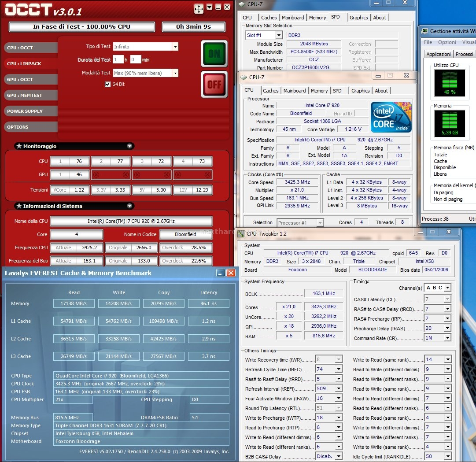The image size is (476, 462).
Task: Click the OCCT move-window arrows icon
Action: point(199,9)
